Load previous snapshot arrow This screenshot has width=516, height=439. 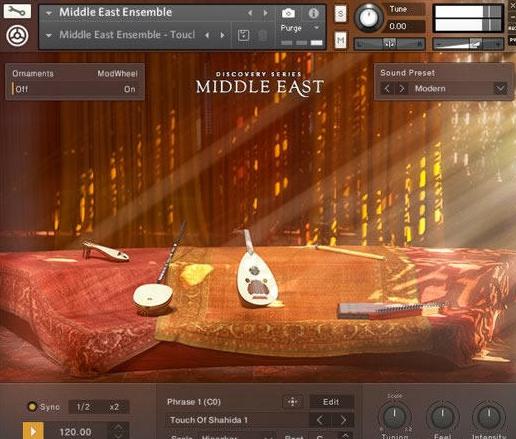207,35
